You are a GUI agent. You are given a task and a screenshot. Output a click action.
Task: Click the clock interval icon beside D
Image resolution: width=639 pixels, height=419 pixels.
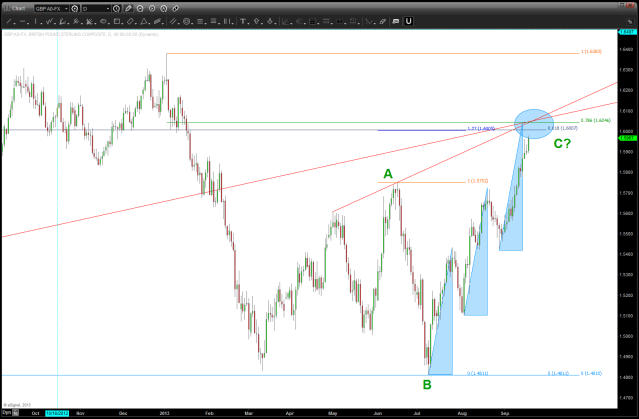[116, 9]
